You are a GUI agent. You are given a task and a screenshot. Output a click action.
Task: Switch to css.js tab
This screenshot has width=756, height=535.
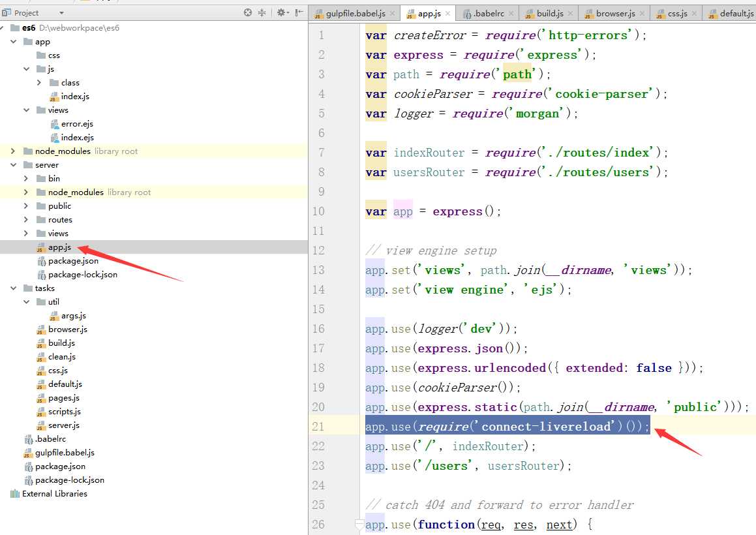click(x=677, y=14)
